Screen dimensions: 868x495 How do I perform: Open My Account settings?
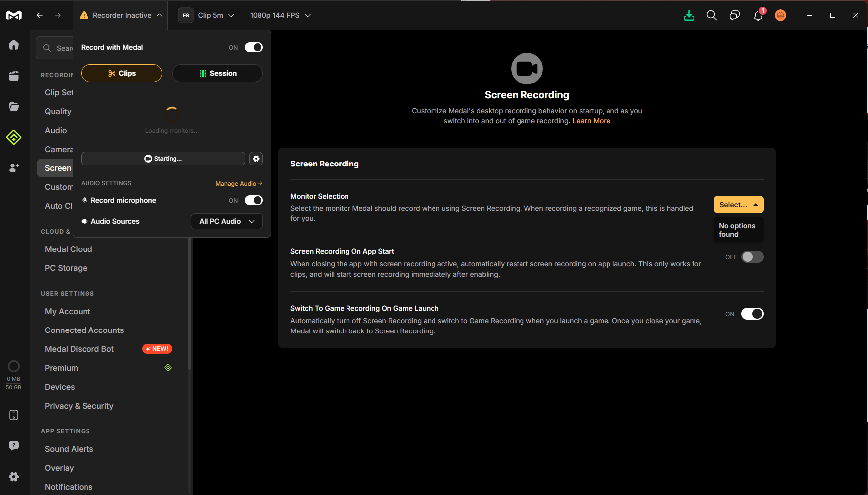(68, 311)
